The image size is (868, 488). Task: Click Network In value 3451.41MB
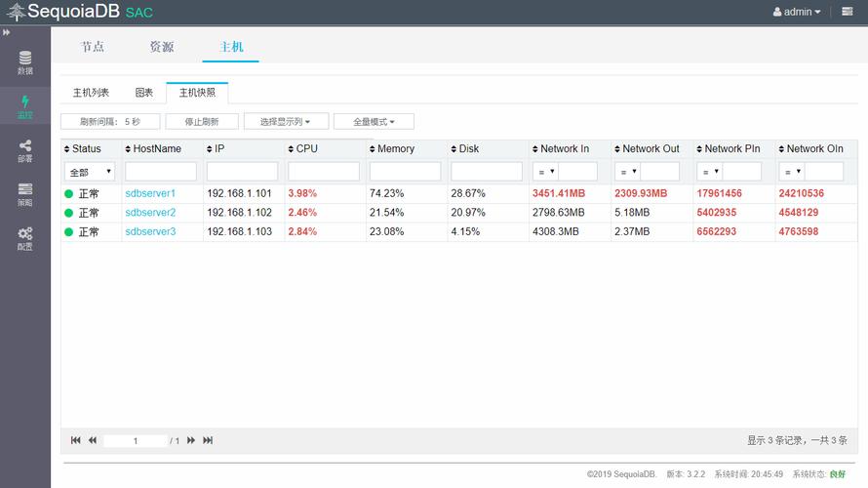click(559, 193)
